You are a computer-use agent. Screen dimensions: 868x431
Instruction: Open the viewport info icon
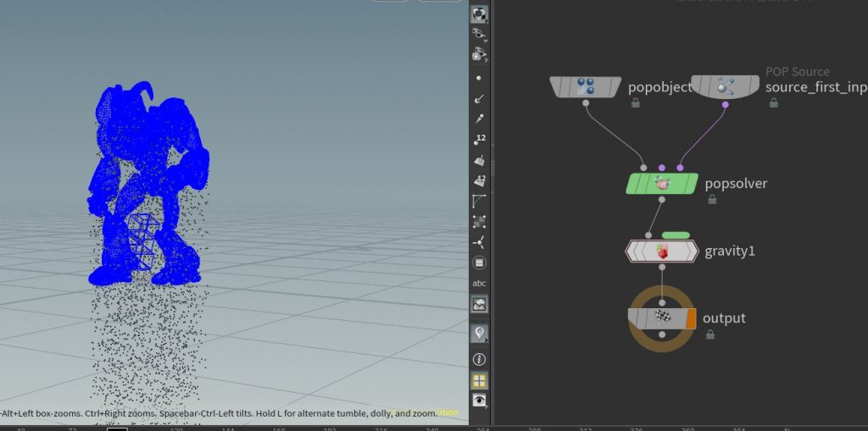pyautogui.click(x=480, y=360)
